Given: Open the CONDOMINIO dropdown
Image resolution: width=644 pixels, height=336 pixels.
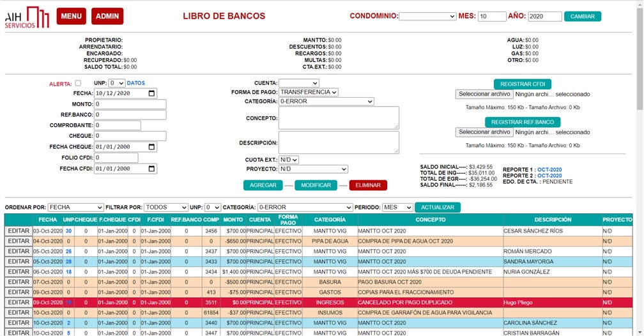Looking at the screenshot, I should click(427, 17).
